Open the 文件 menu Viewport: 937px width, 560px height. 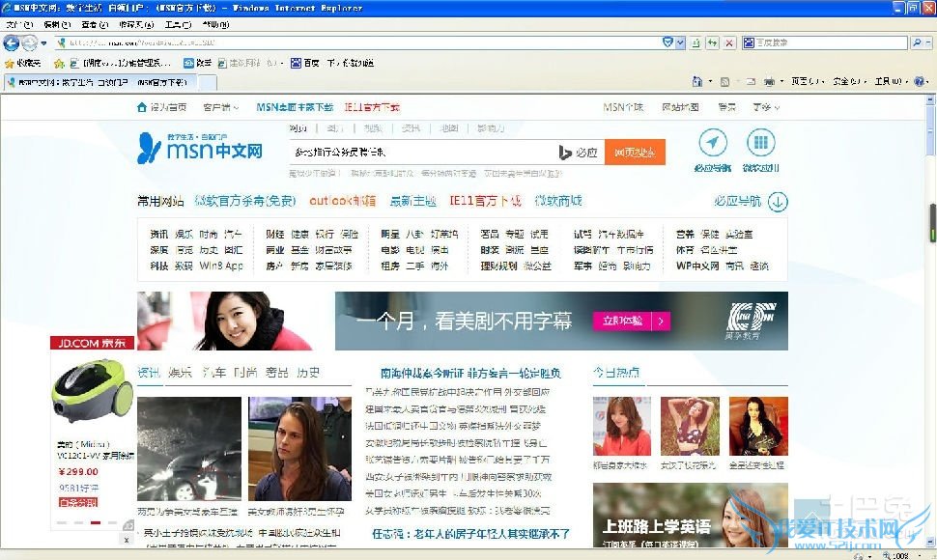point(19,24)
